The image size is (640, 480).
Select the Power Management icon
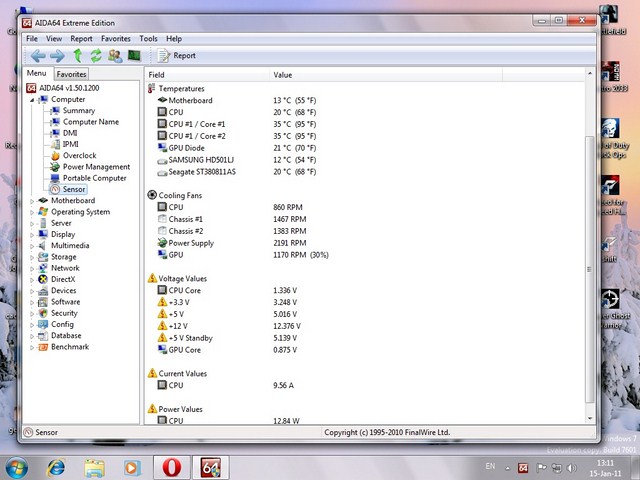[55, 167]
